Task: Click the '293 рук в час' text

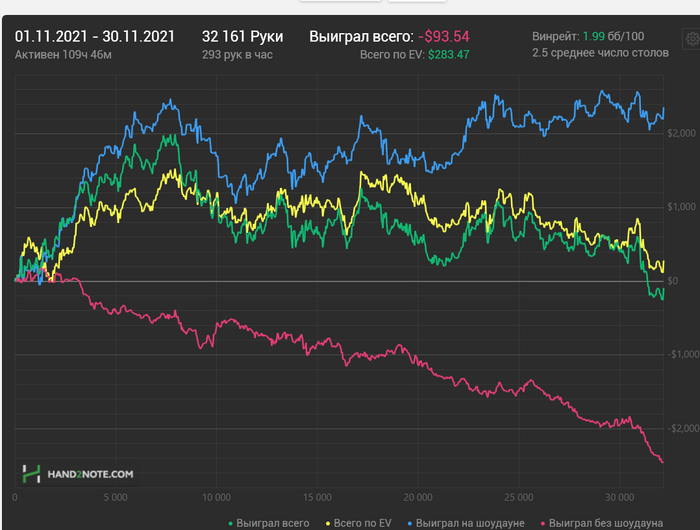Action: pos(237,54)
